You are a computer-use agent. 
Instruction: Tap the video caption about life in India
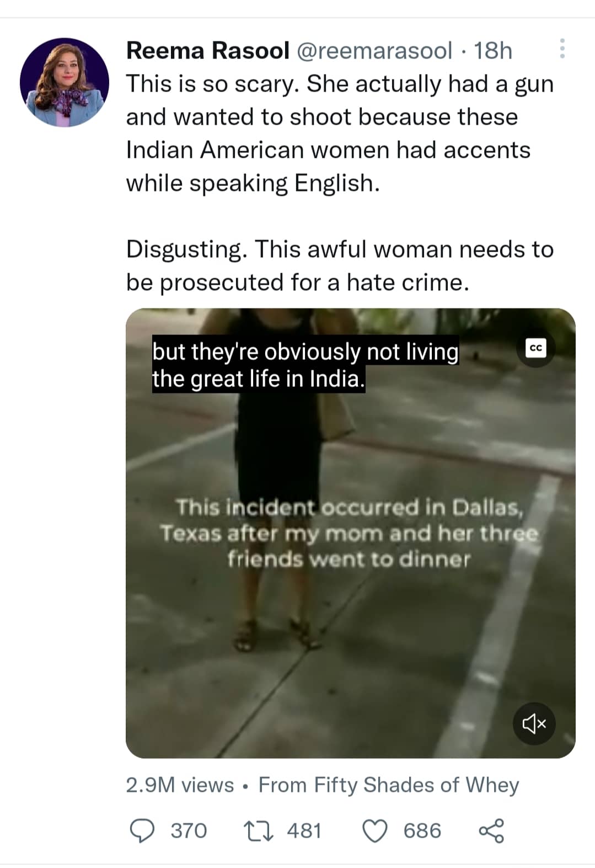point(305,365)
